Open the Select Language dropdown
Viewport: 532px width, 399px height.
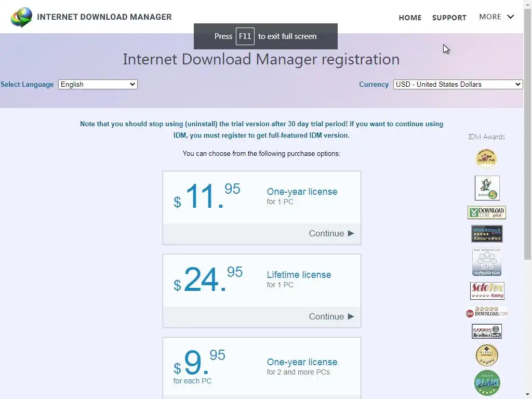pyautogui.click(x=98, y=85)
